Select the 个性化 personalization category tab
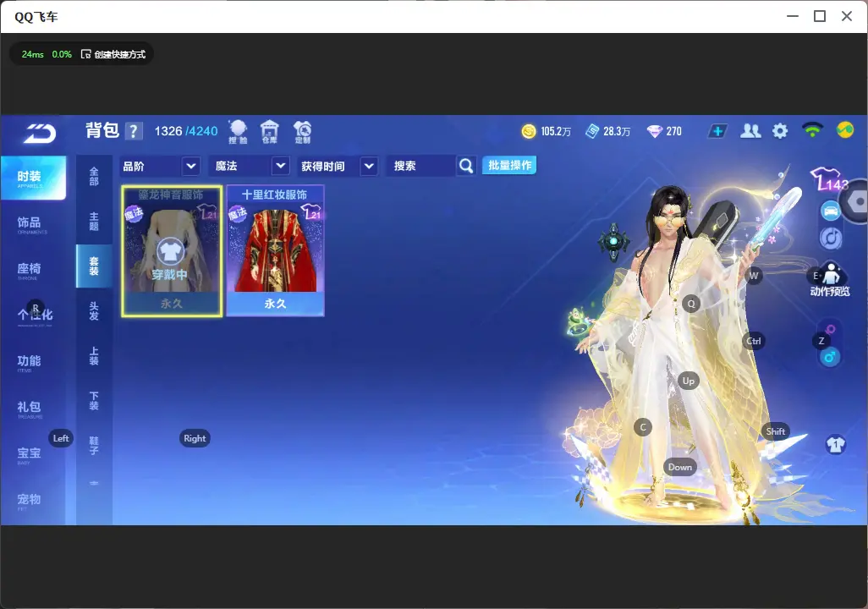868x609 pixels. point(33,316)
